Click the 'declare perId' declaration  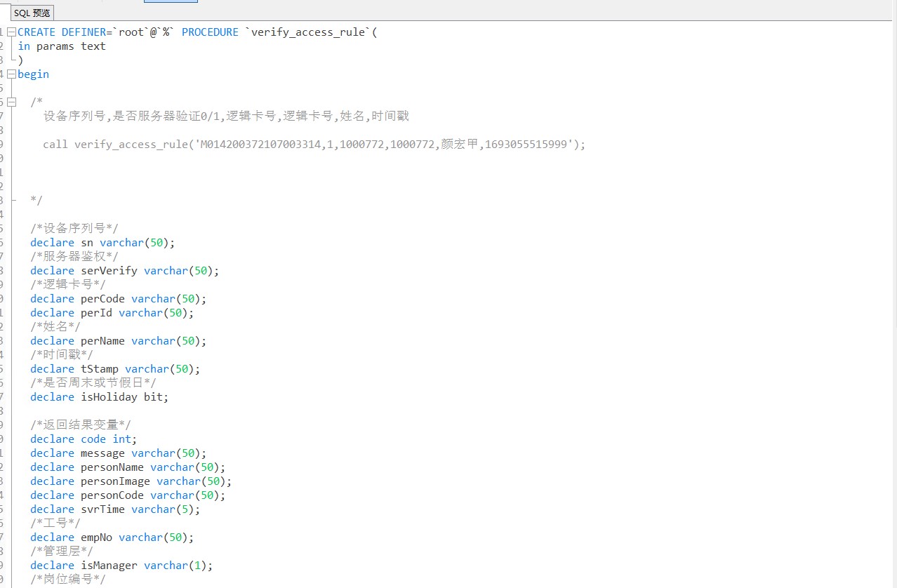(112, 313)
